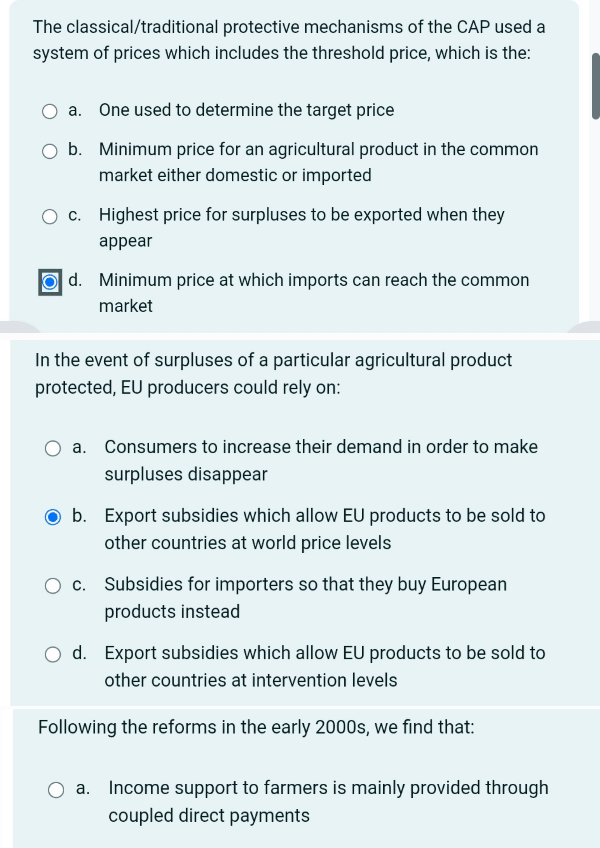Click 'Following the reforms in the early 2000s' text

click(256, 727)
